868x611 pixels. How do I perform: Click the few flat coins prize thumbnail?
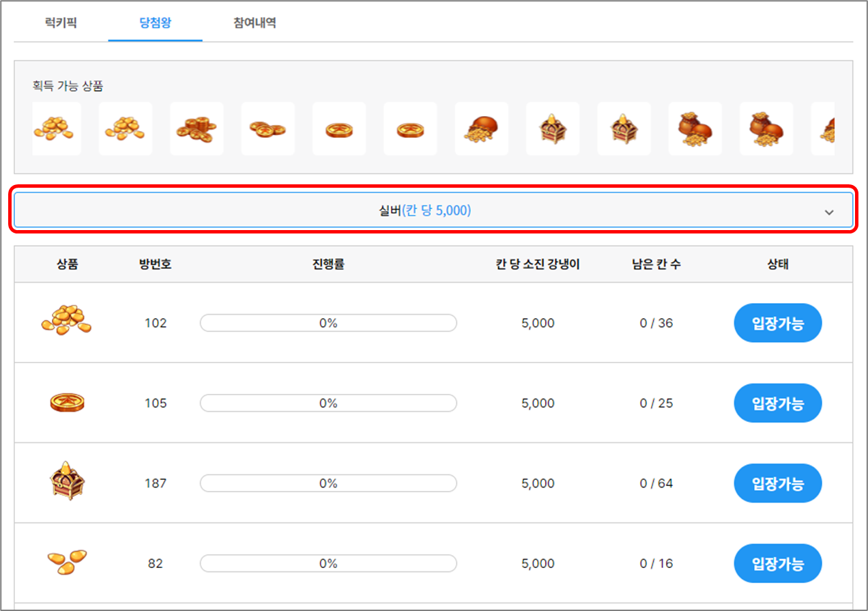(x=267, y=128)
